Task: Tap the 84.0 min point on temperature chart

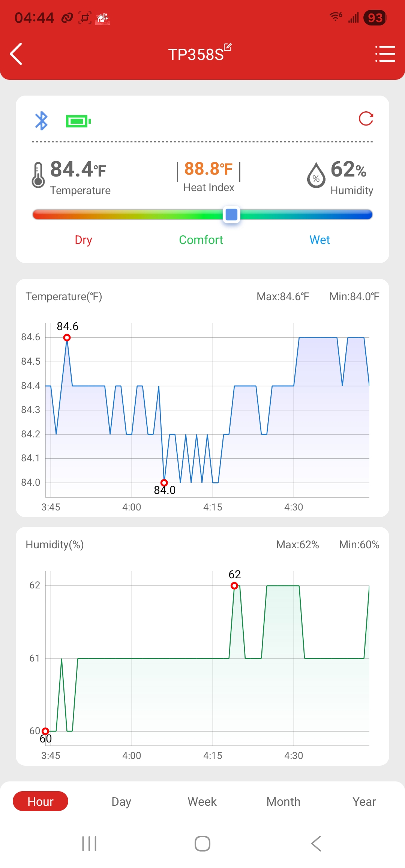Action: tap(164, 482)
